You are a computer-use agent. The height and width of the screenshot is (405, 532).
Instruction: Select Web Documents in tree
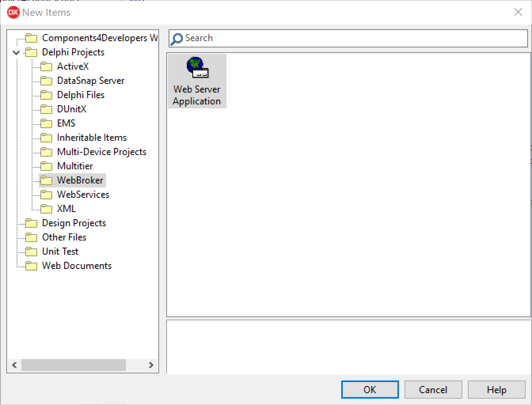[x=77, y=266]
